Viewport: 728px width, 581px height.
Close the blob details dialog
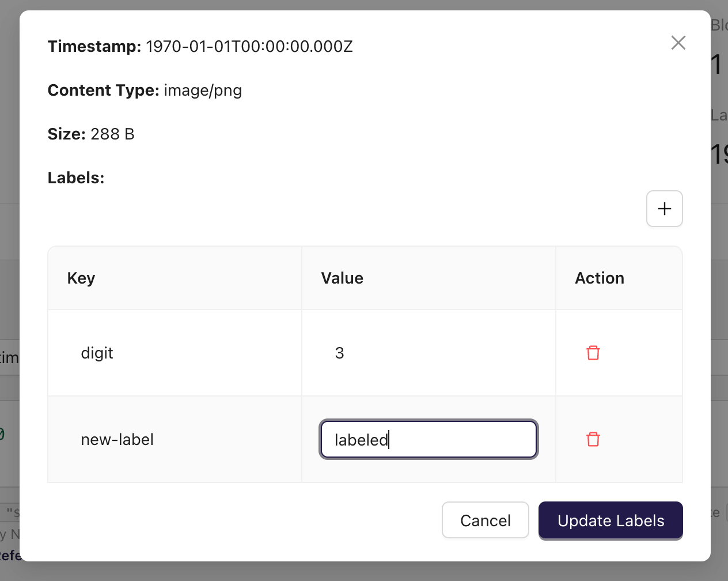click(678, 43)
